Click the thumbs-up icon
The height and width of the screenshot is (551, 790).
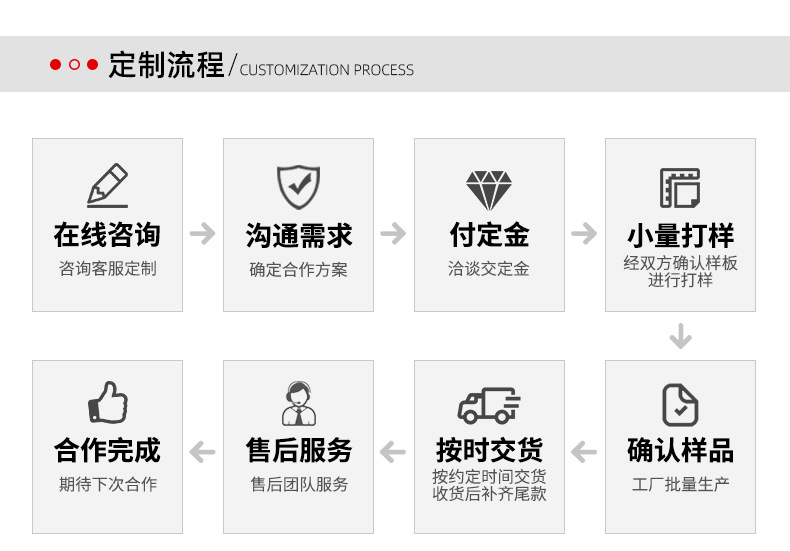pos(107,403)
